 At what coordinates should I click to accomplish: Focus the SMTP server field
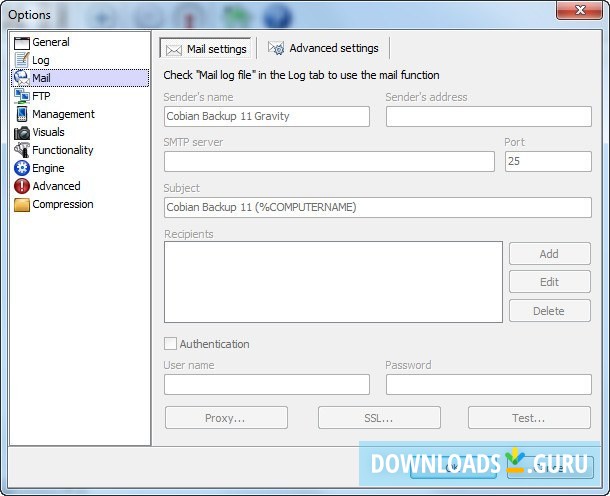329,161
